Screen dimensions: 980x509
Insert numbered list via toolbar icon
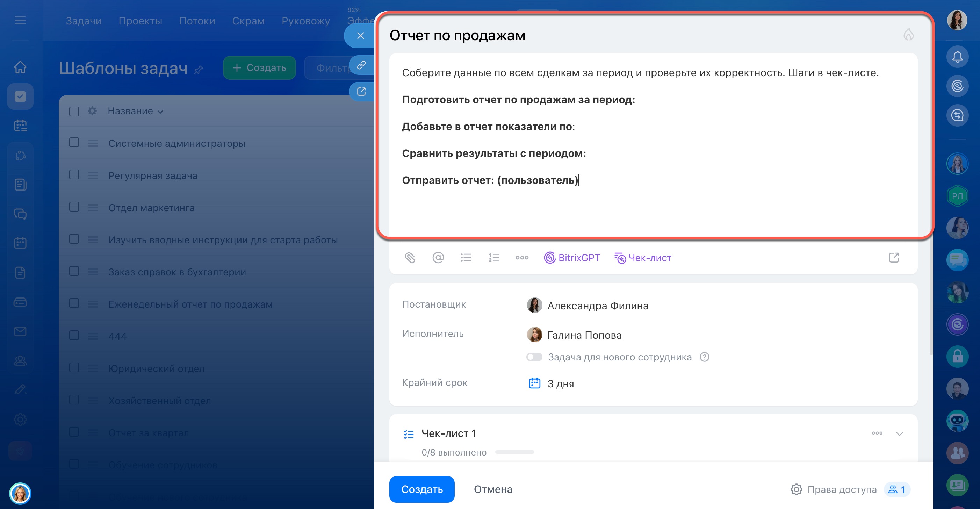494,258
